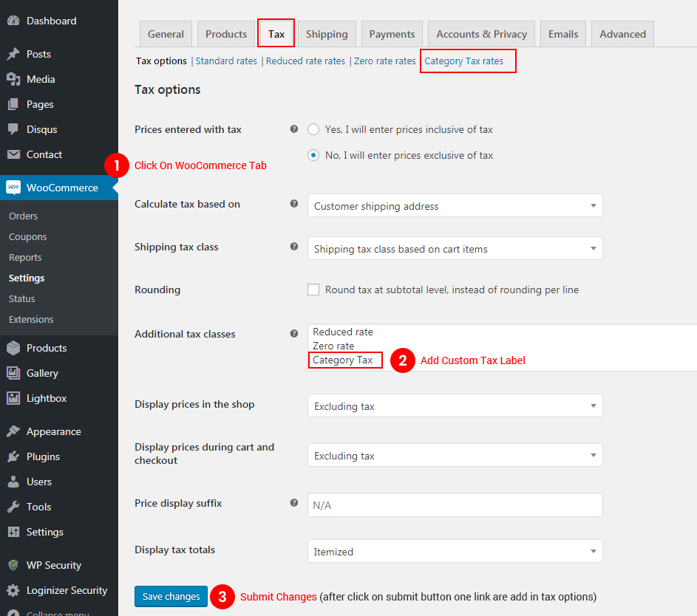Open the Category Tax rates link
Viewport: 697px width, 616px height.
463,61
